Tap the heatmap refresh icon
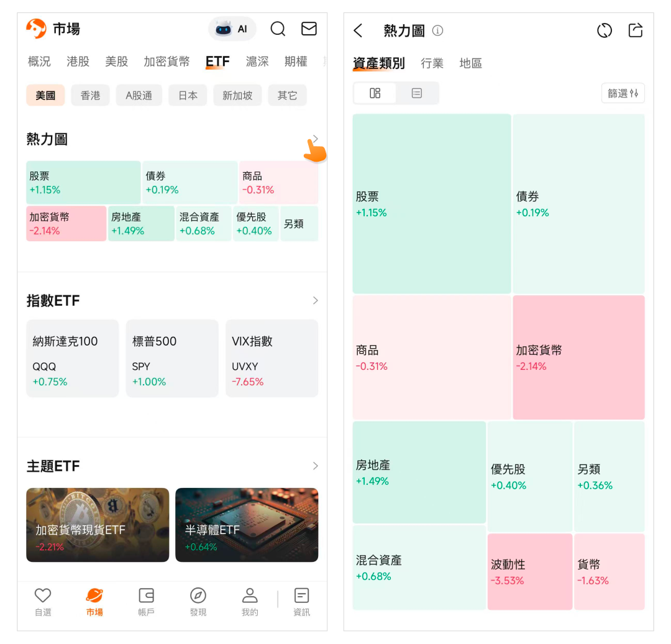671x644 pixels. tap(604, 30)
